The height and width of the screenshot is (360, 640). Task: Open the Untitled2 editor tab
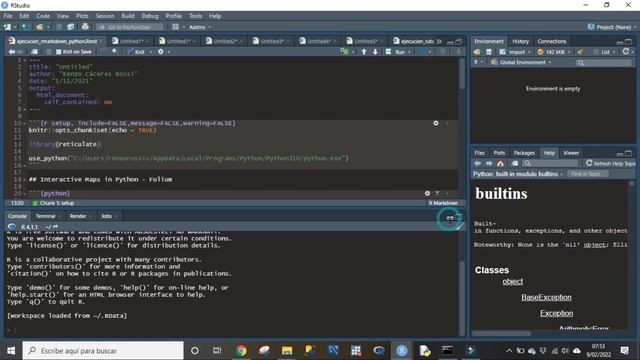[225, 41]
